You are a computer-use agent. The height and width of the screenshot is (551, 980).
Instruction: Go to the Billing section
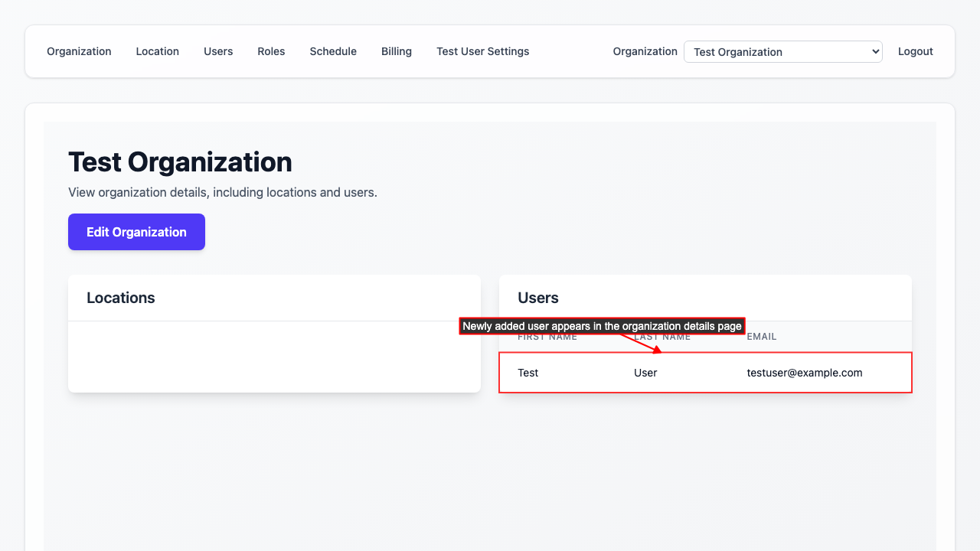[x=397, y=51]
